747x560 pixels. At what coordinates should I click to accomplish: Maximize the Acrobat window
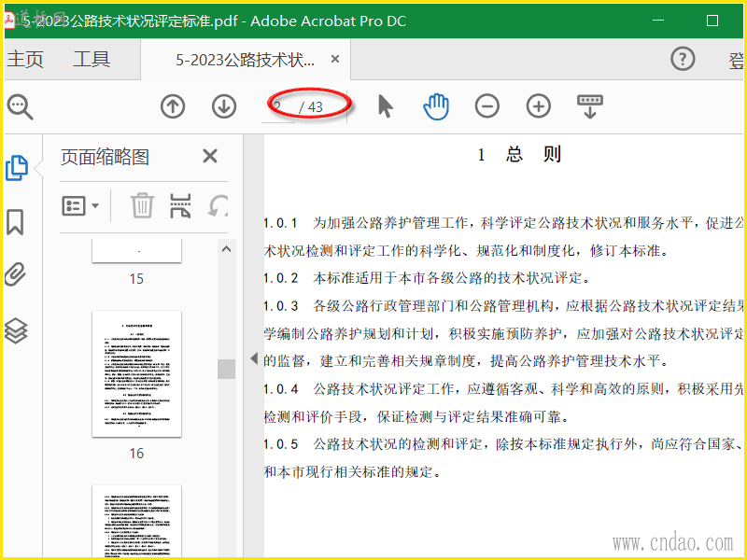coord(712,21)
